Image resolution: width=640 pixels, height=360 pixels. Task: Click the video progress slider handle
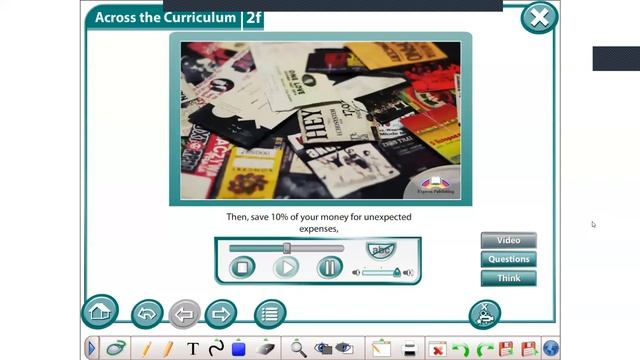pyautogui.click(x=287, y=248)
